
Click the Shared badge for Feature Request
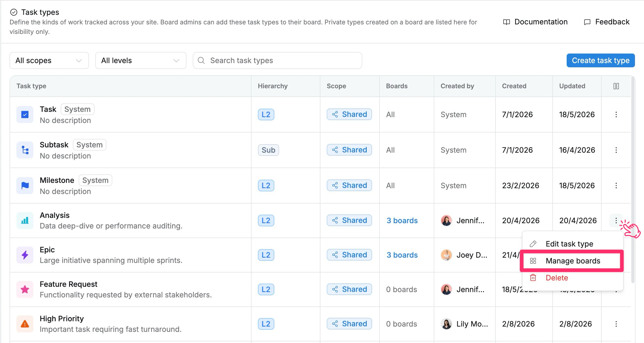(349, 289)
